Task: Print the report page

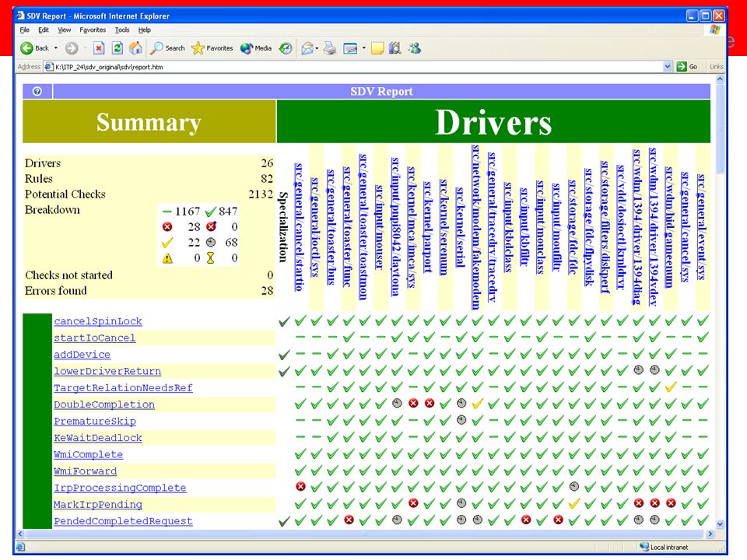Action: tap(330, 48)
